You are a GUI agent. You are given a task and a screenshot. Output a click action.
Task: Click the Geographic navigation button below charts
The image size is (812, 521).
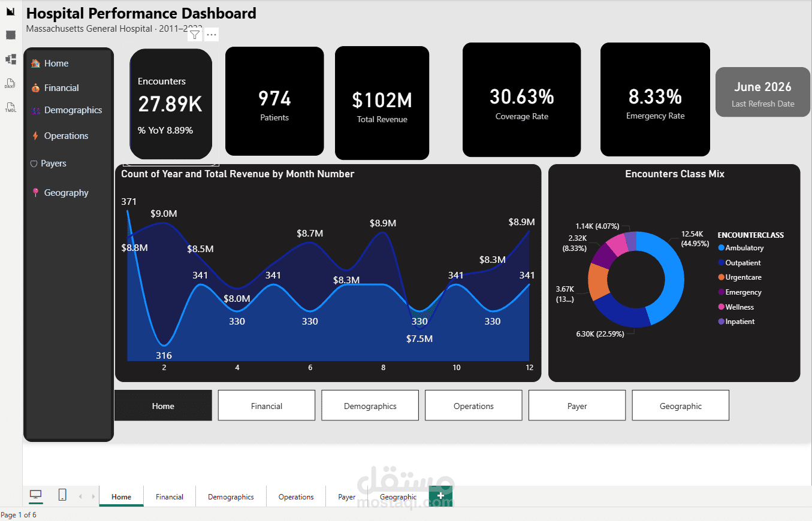point(681,405)
